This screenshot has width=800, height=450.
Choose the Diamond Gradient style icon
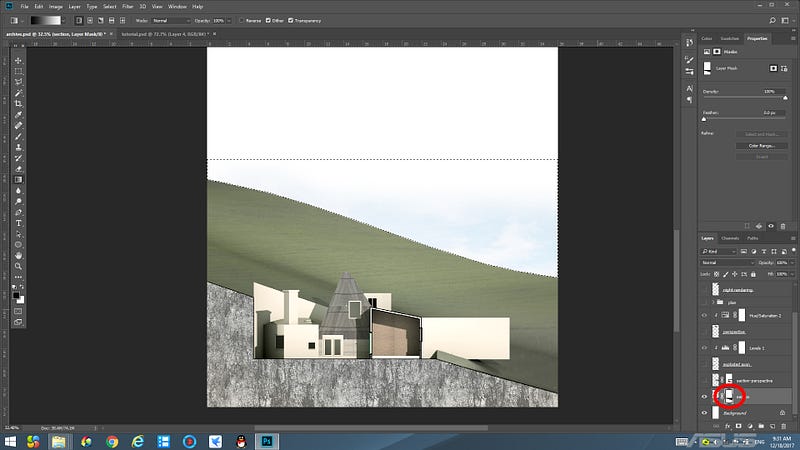[122, 20]
